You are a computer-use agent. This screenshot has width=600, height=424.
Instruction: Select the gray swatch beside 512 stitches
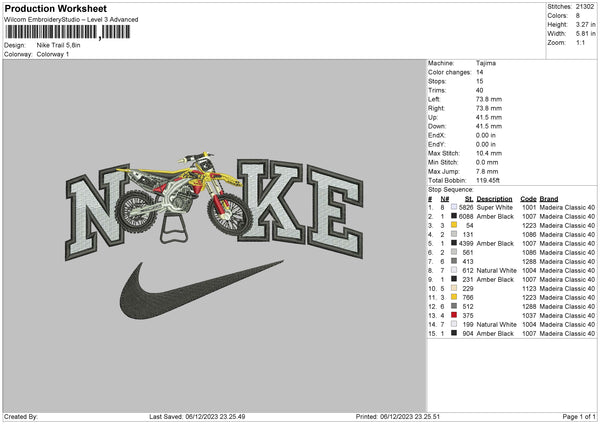coord(454,306)
